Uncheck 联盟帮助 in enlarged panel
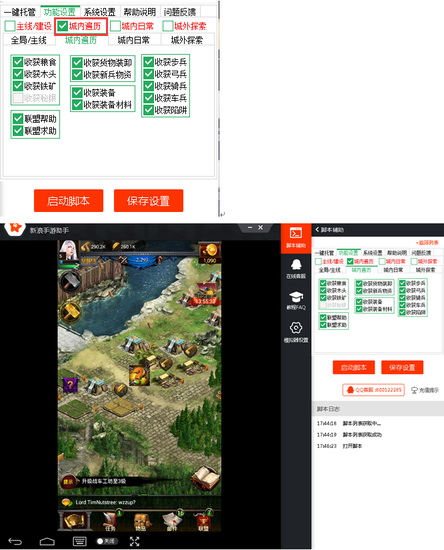Image resolution: width=444 pixels, height=550 pixels. click(18, 119)
